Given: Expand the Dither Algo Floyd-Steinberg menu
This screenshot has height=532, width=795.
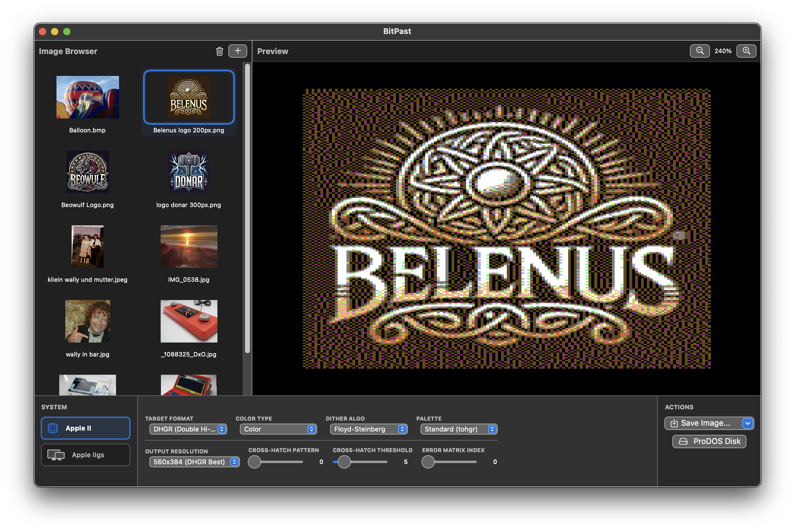Looking at the screenshot, I should [368, 429].
